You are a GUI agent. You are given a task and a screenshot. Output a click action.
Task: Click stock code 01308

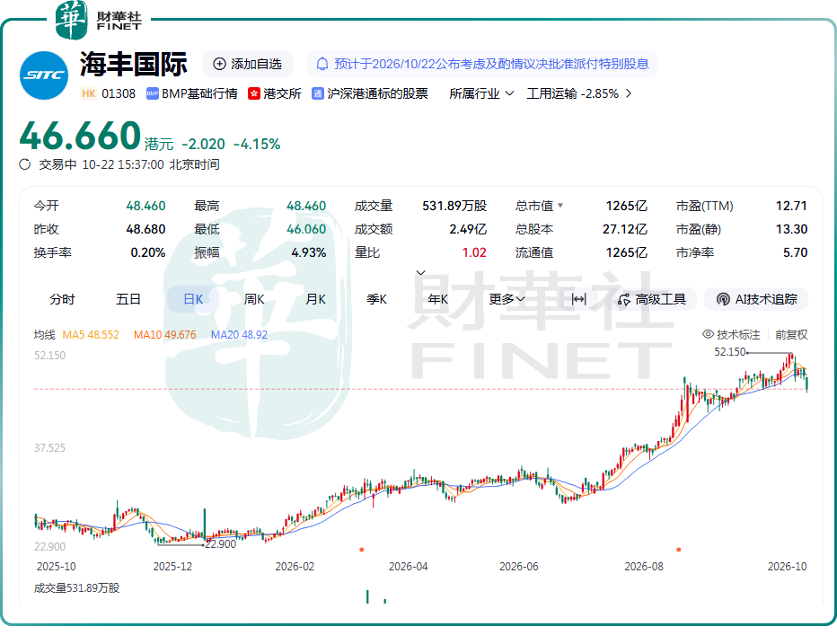point(119,93)
